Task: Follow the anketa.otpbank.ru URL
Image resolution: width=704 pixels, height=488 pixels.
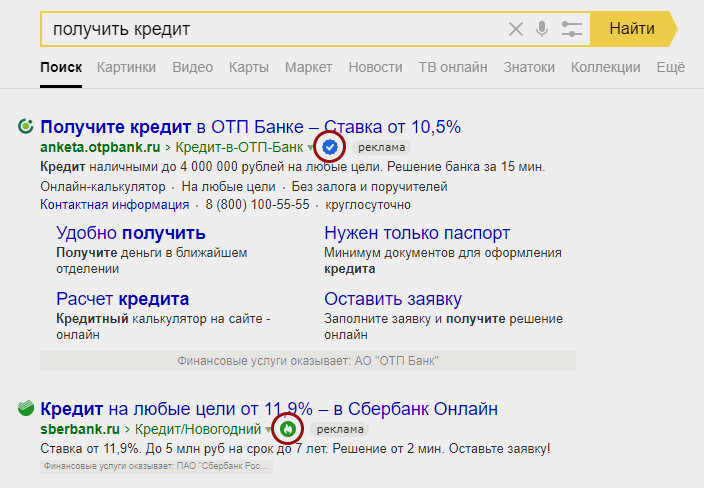Action: (x=100, y=147)
